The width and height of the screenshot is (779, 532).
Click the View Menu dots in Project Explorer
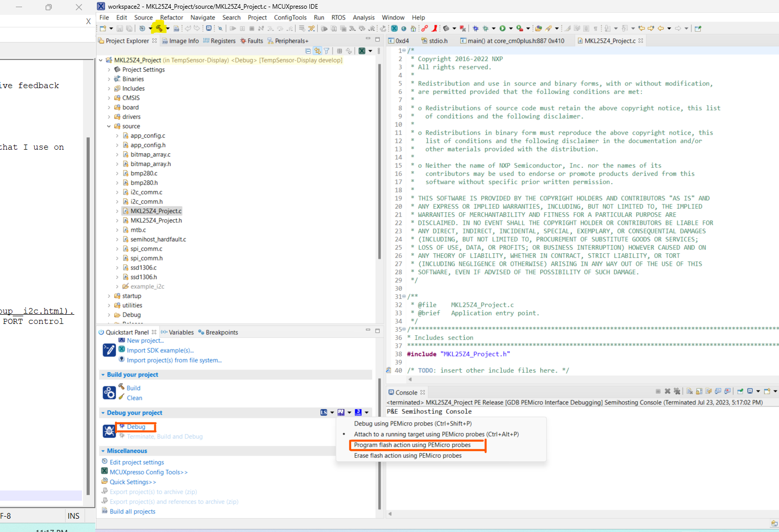pyautogui.click(x=379, y=51)
